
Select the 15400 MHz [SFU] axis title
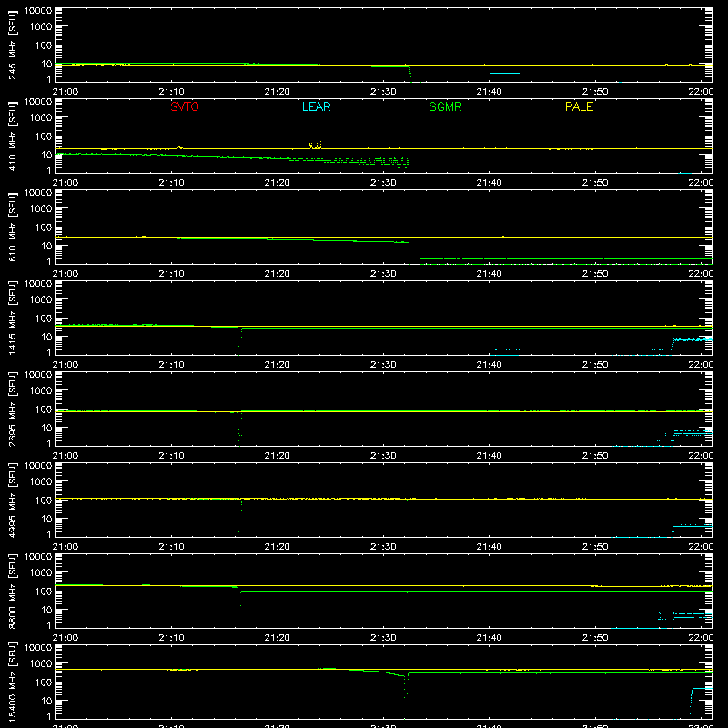13,682
